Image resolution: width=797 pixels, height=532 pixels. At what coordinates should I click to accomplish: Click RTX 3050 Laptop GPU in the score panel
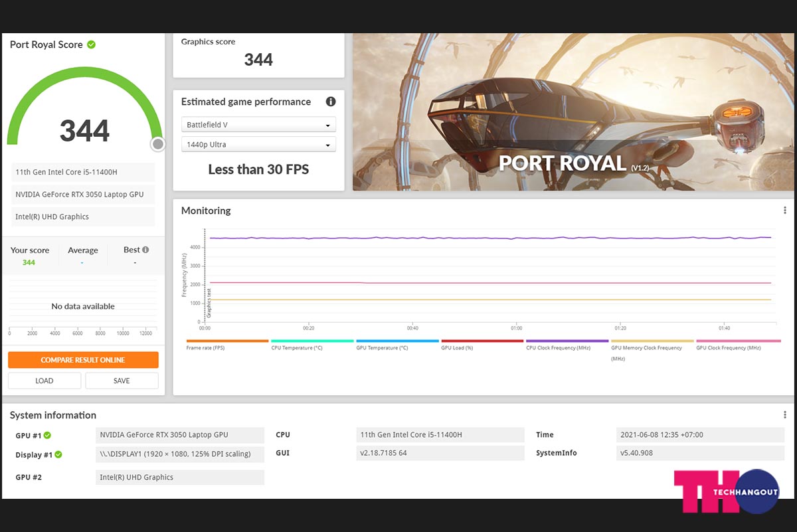[x=83, y=195]
